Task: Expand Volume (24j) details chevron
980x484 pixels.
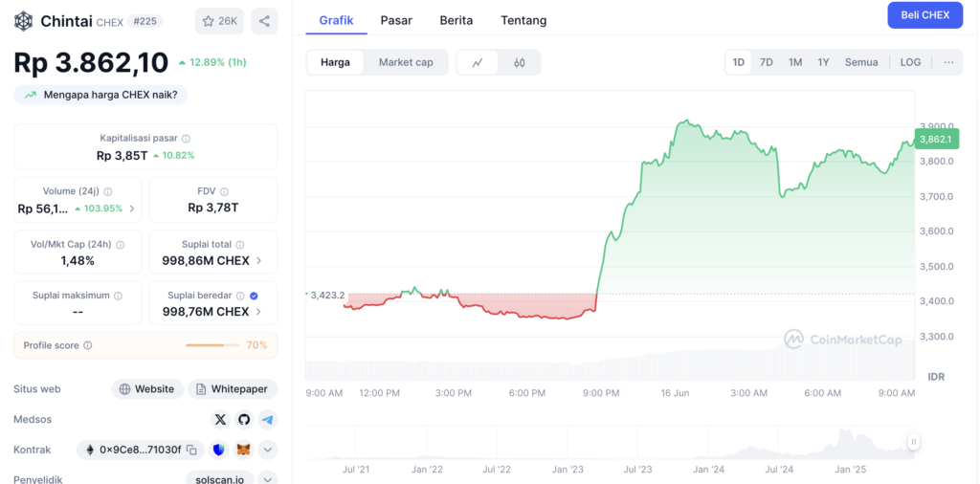Action: pos(132,209)
